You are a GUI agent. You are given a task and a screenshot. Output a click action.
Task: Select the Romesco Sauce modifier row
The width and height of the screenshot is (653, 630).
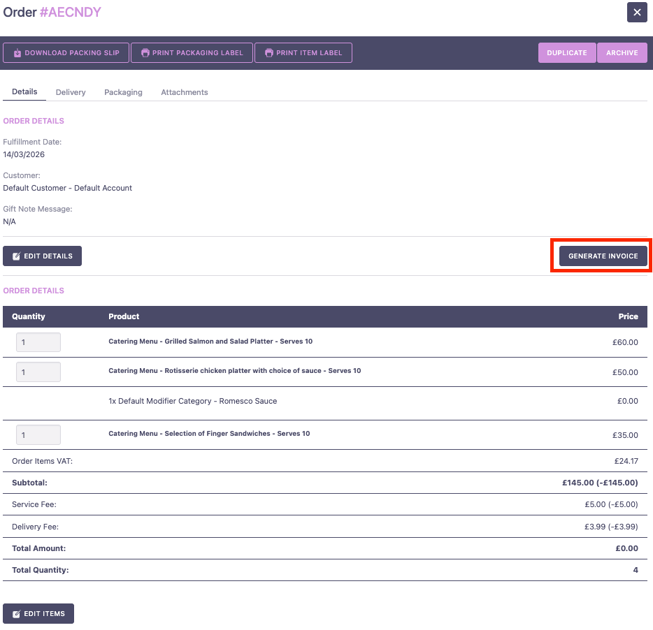click(193, 401)
